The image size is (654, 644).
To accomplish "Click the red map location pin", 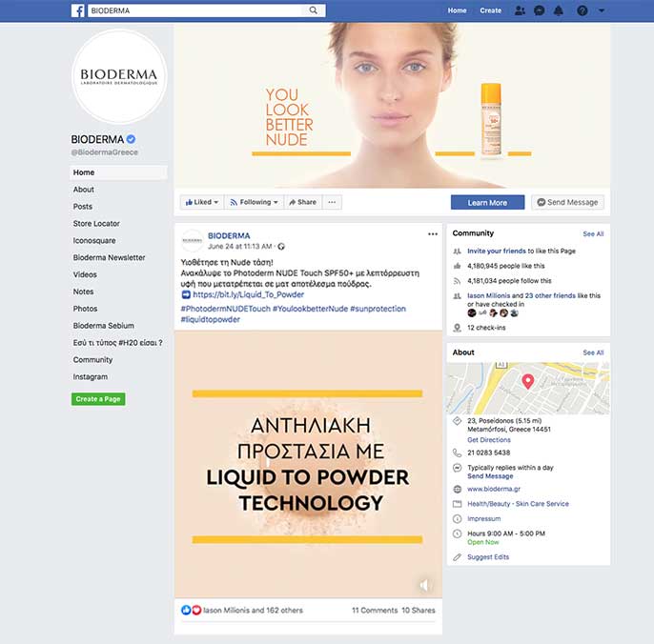I will tap(528, 381).
